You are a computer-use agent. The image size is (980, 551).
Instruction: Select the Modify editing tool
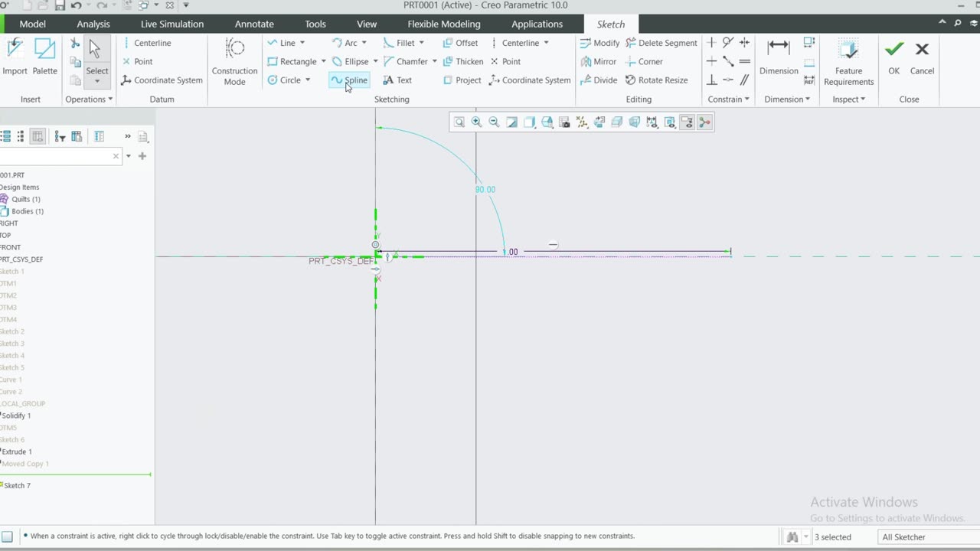point(599,43)
